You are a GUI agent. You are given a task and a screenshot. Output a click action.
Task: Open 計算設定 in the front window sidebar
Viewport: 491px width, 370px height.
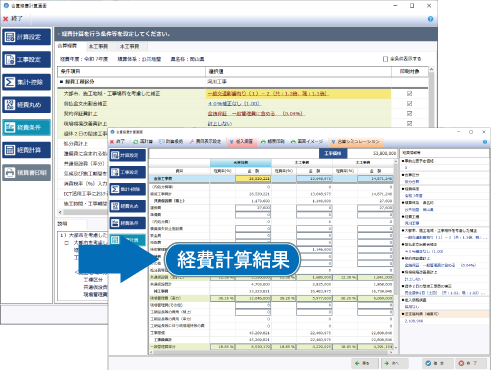coord(128,155)
